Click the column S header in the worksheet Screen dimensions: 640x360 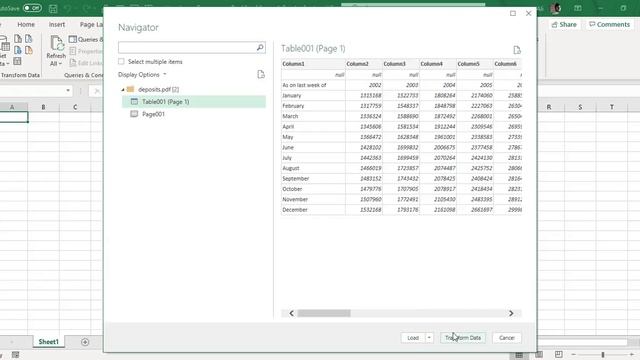pos(580,107)
